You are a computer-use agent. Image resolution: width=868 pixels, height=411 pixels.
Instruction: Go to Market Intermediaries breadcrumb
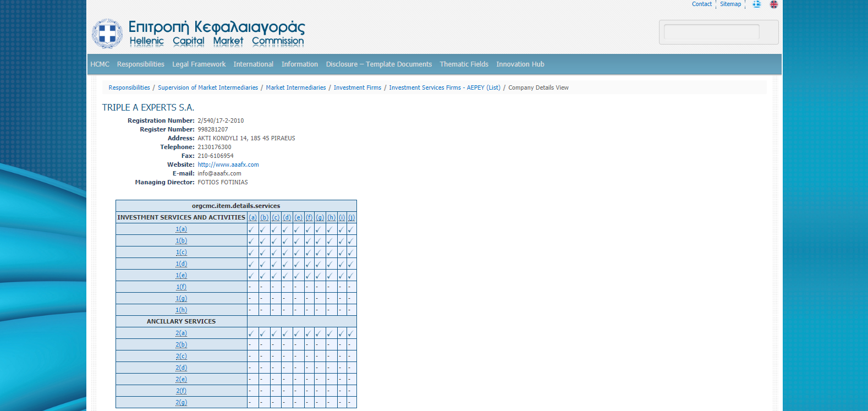pyautogui.click(x=296, y=87)
